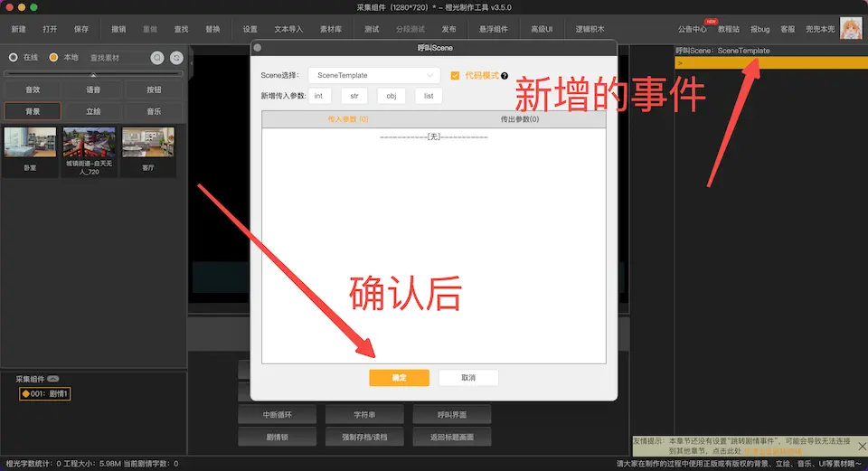
Task: Click 打开 in the top toolbar
Action: [x=50, y=29]
